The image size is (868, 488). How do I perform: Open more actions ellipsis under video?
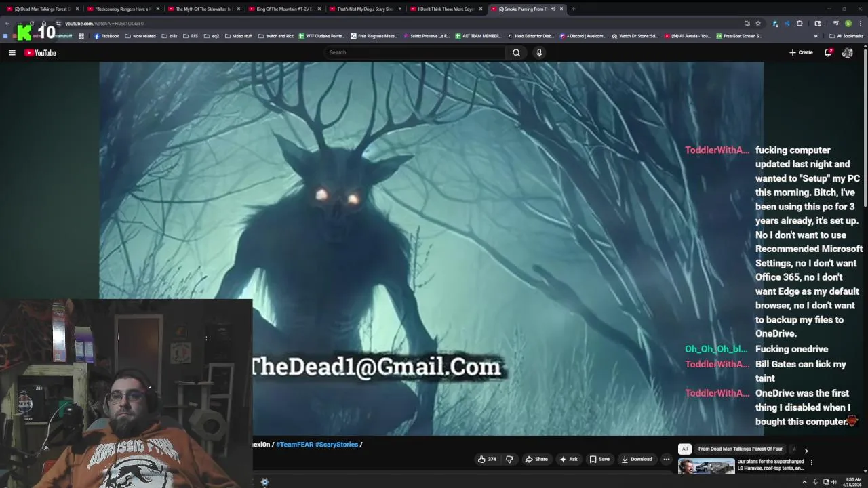(666, 459)
